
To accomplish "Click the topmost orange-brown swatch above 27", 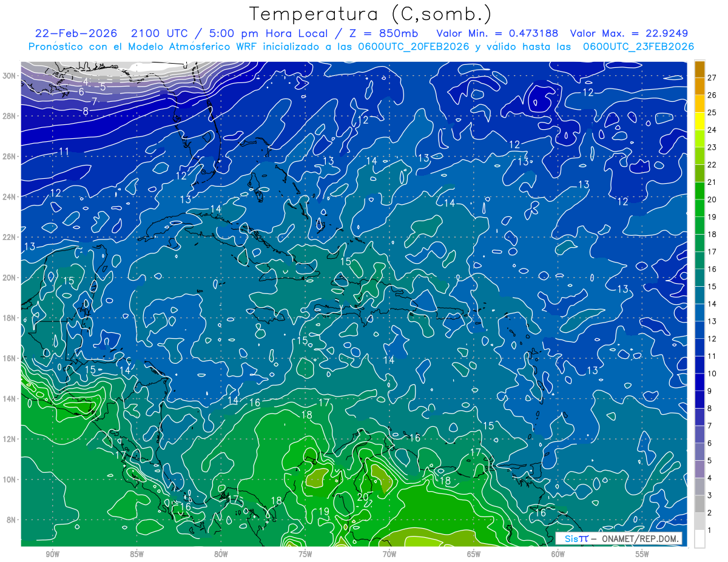I will 699,69.
